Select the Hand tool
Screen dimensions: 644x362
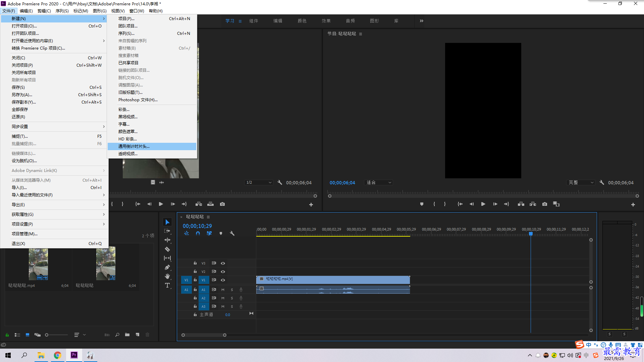point(167,276)
